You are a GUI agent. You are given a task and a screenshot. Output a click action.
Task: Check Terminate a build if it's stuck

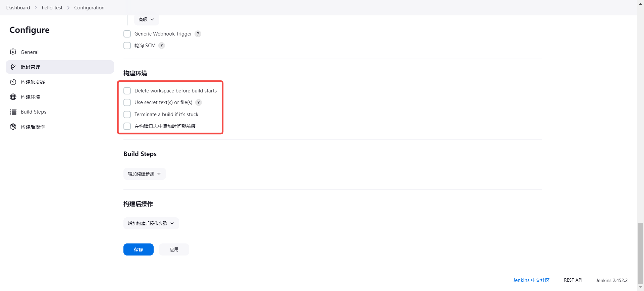pyautogui.click(x=127, y=115)
